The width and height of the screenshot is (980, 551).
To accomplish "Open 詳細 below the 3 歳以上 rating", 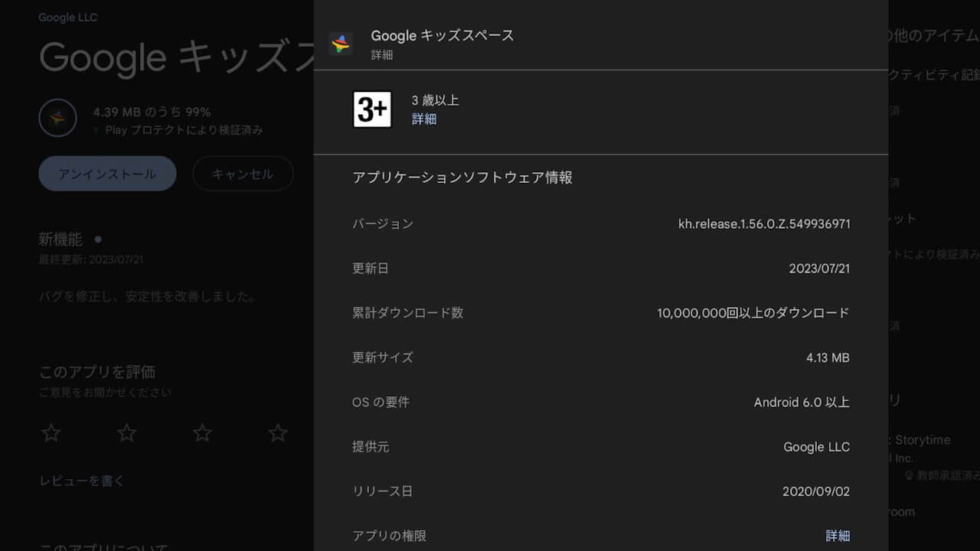I will point(424,119).
